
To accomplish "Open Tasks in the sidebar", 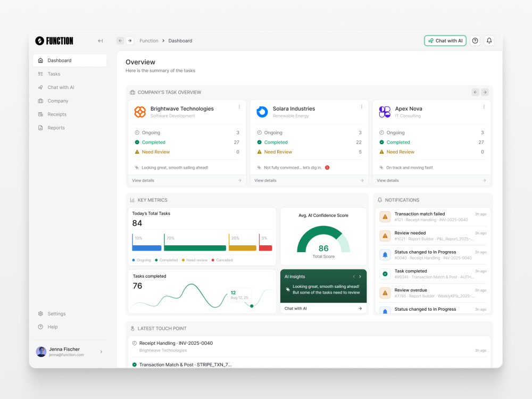I will [x=70, y=74].
